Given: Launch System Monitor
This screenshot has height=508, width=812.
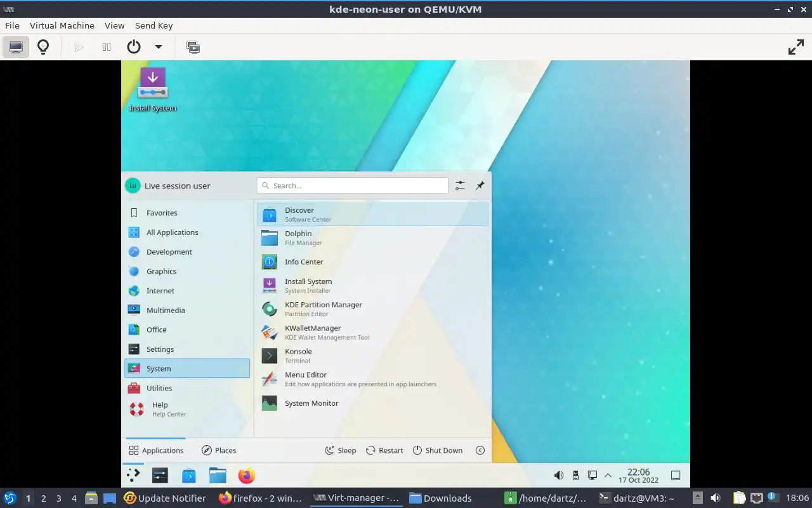Looking at the screenshot, I should pyautogui.click(x=372, y=403).
